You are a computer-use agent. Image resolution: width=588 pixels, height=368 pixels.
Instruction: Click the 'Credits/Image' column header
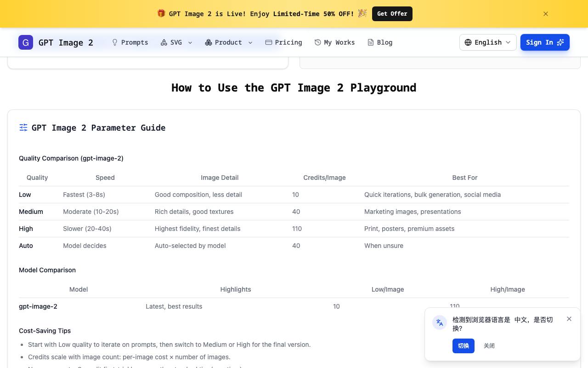pyautogui.click(x=324, y=178)
